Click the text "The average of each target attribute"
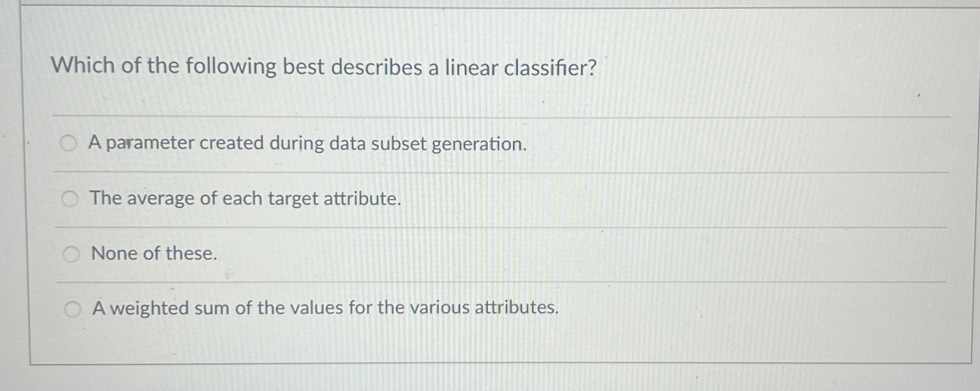The height and width of the screenshot is (391, 980). 245,199
